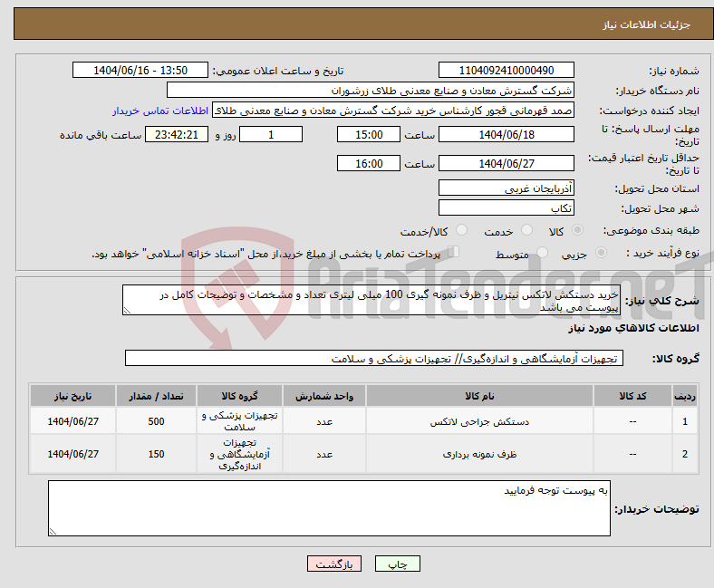Click the description textarea resize handle
The image size is (714, 588).
[127, 311]
